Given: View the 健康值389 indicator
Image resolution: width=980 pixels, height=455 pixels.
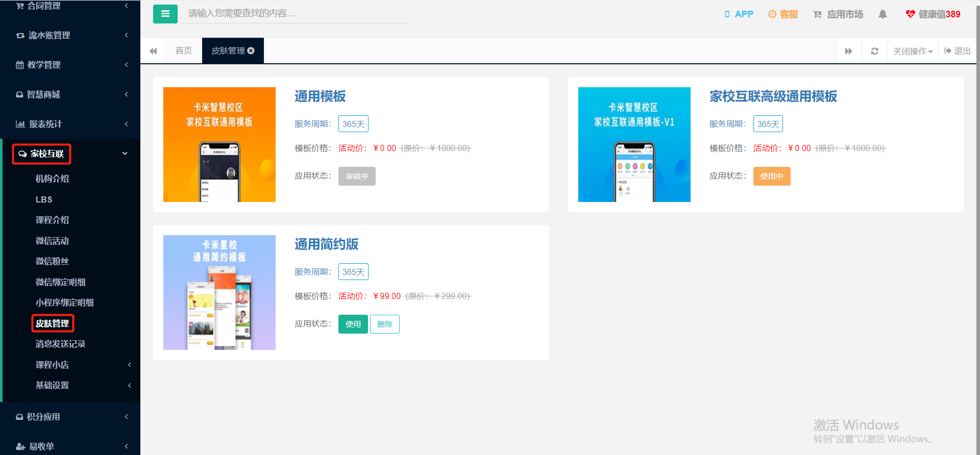Looking at the screenshot, I should [x=933, y=14].
